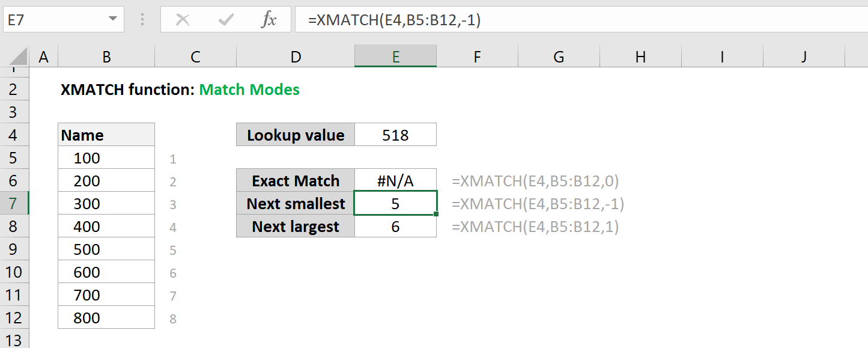Click the fill handle on cell E7
This screenshot has width=868, height=348.
pyautogui.click(x=435, y=215)
